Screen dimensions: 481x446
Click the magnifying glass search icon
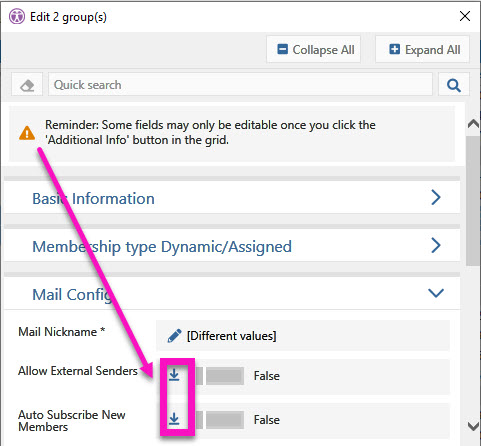[454, 85]
